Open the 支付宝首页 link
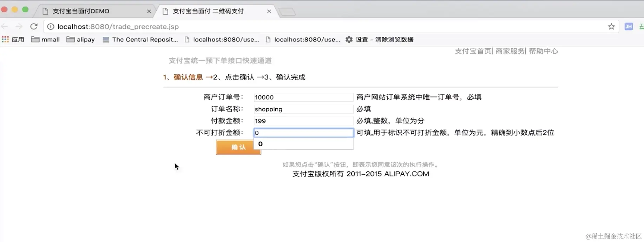644x242 pixels. point(473,51)
